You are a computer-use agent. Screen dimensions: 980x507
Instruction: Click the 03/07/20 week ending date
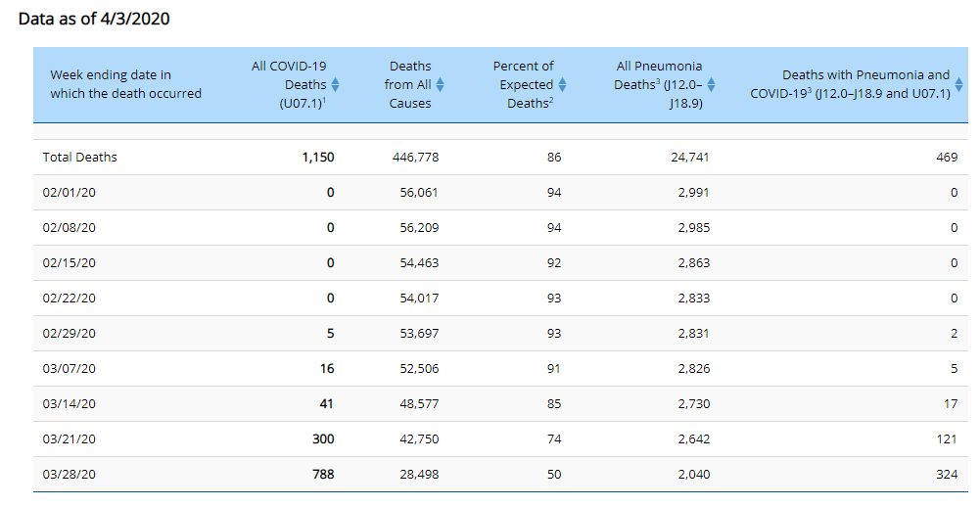70,368
